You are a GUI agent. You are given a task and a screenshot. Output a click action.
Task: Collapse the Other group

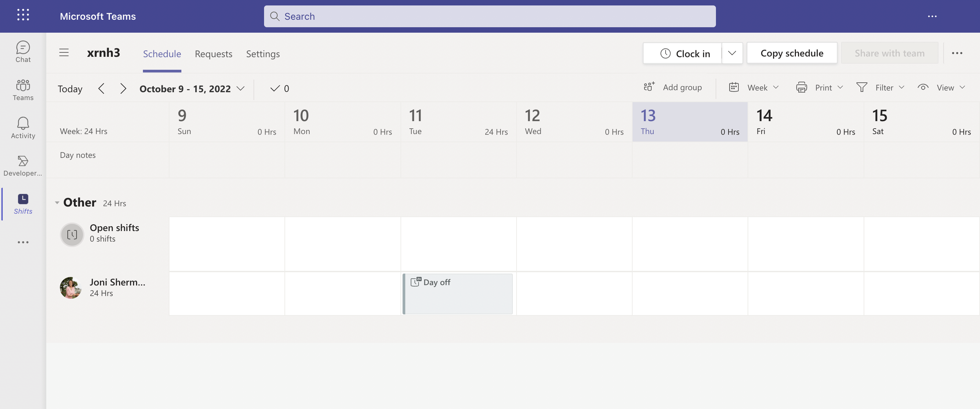click(57, 203)
